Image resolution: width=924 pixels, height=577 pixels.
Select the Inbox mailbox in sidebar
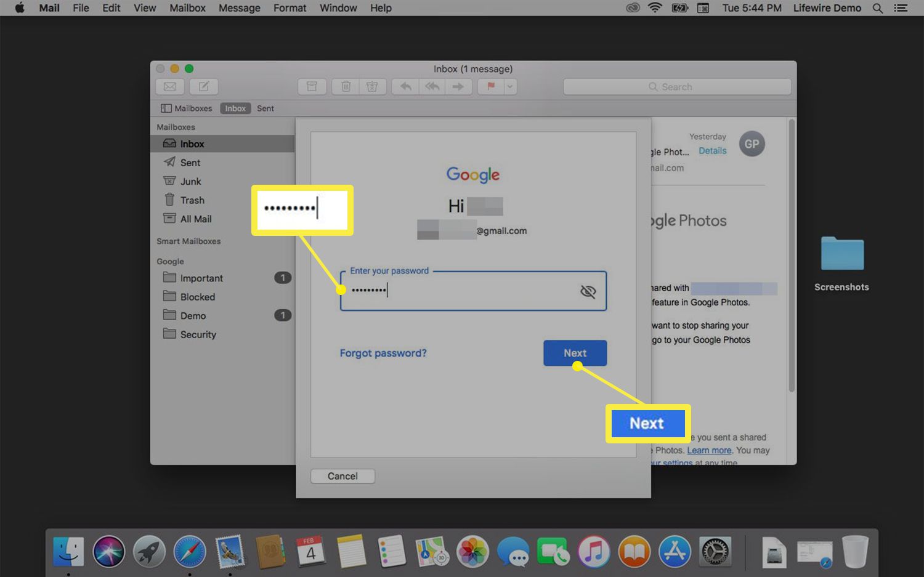(x=222, y=143)
